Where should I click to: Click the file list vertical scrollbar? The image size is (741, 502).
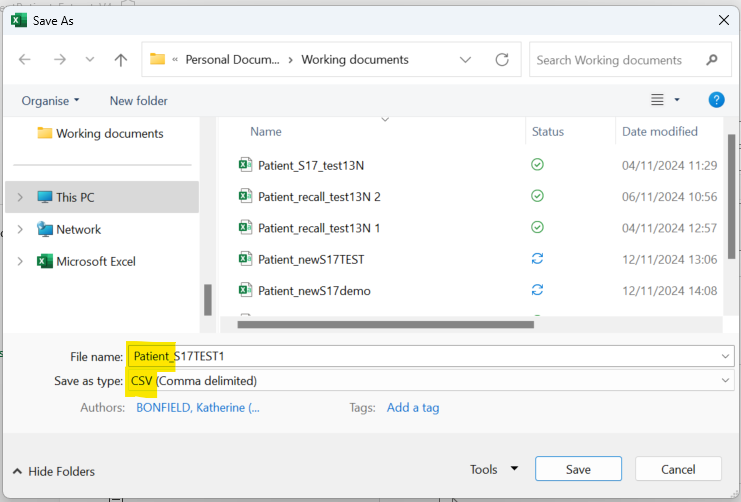pos(731,197)
